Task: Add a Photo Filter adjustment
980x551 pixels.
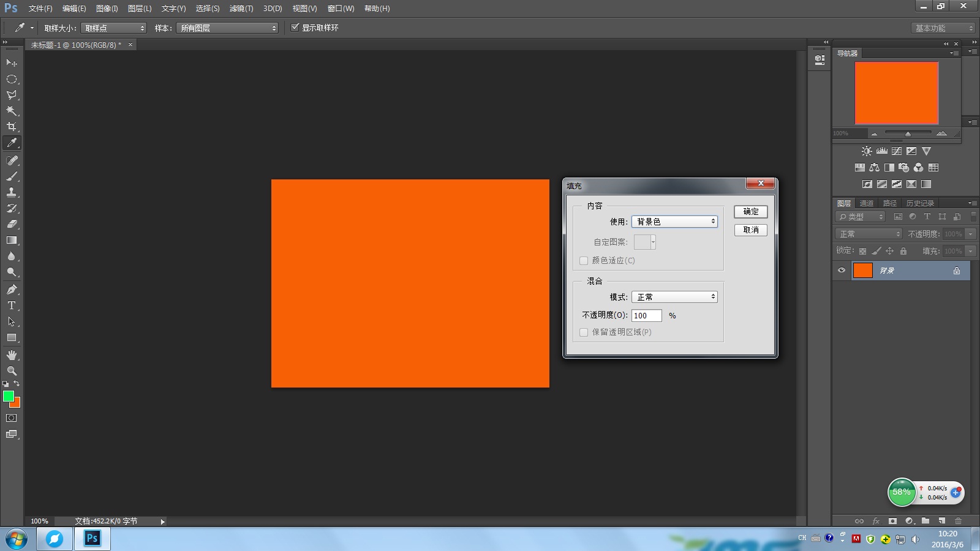Action: (904, 167)
